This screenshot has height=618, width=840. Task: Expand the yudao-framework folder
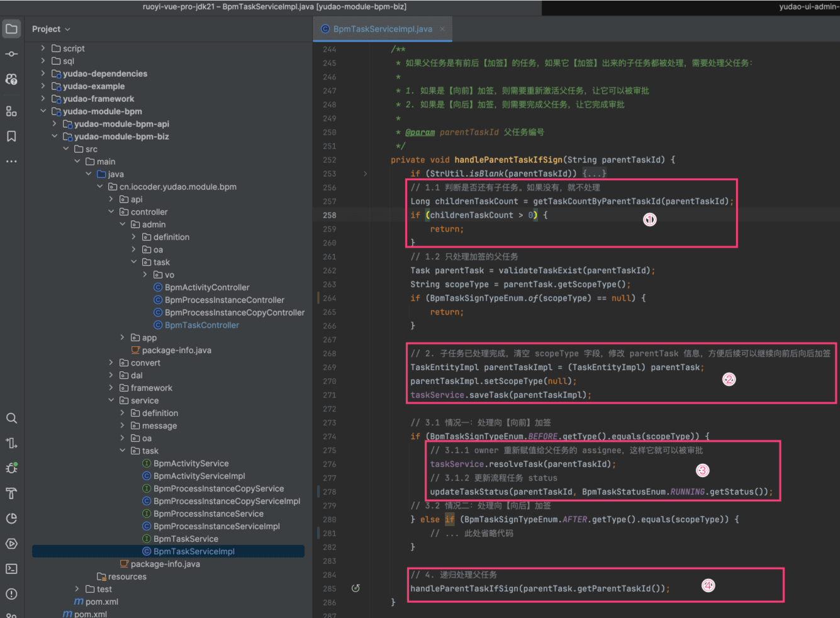point(43,99)
